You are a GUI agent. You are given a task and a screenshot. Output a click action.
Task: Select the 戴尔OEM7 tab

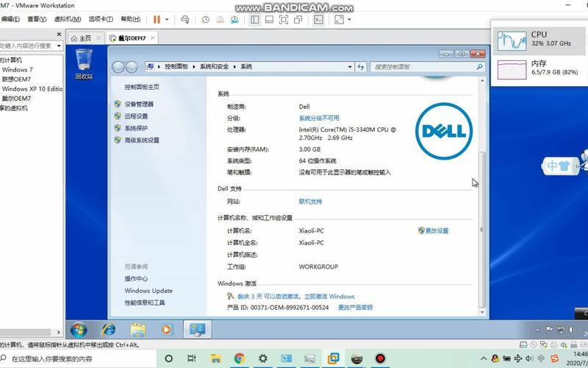(132, 38)
